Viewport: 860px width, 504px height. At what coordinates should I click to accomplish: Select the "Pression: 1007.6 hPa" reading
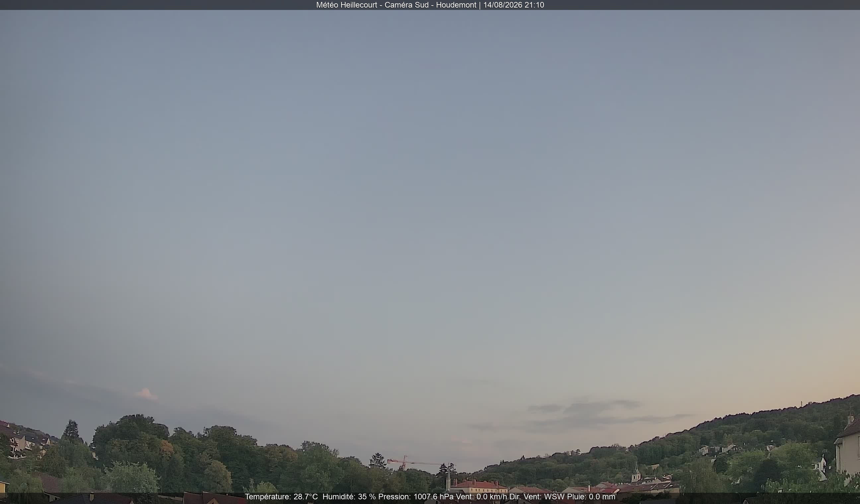point(416,497)
